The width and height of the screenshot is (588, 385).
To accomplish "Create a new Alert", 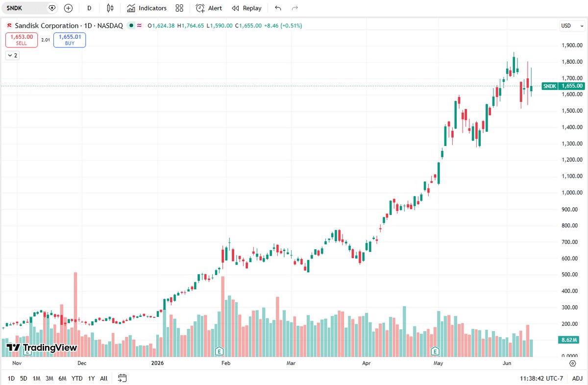I will (209, 8).
